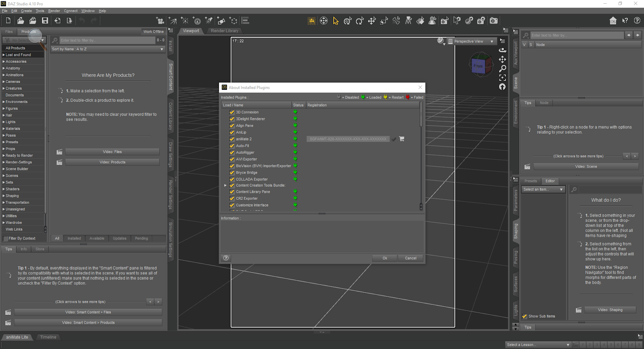Select the Scale tool
644x349 pixels.
(384, 21)
